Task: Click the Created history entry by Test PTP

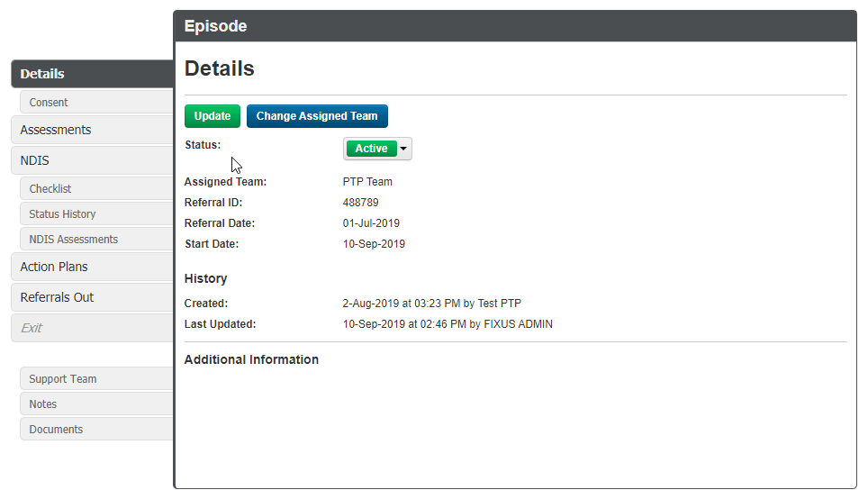Action: (x=432, y=304)
